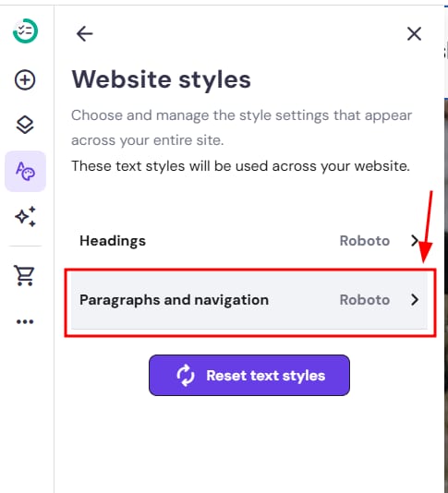448x493 pixels.
Task: Expand the Headings chevron arrow
Action: click(415, 241)
